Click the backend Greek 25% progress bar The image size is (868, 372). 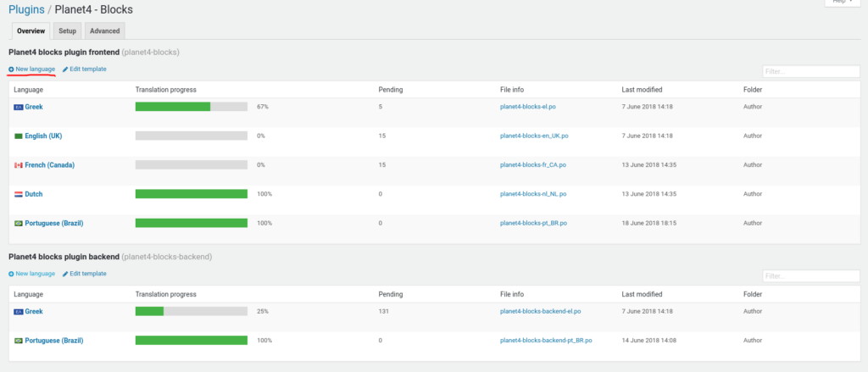point(192,311)
